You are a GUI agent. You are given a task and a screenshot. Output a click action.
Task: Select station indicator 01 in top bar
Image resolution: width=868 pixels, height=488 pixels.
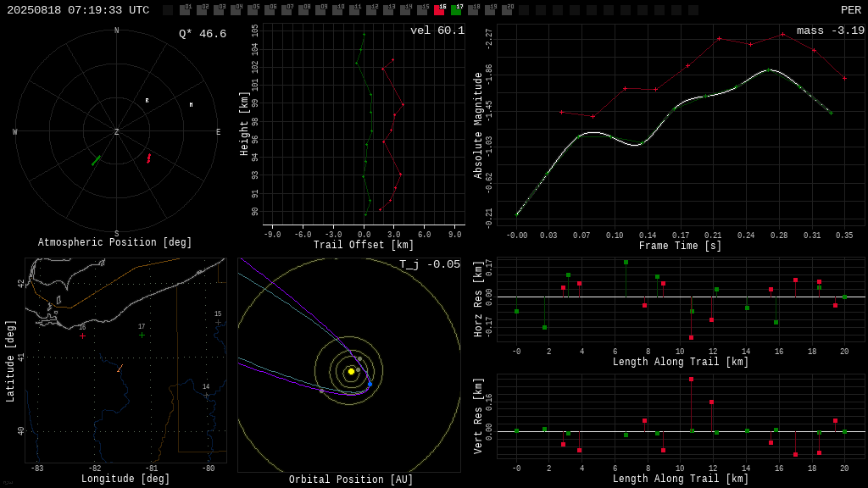[185, 9]
